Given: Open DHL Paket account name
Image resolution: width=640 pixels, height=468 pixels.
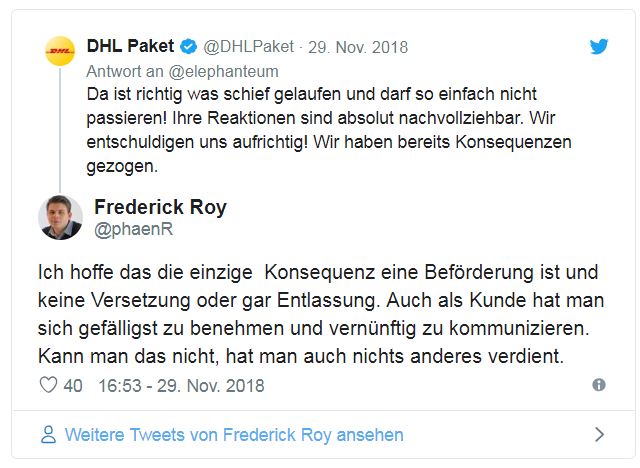Looking at the screenshot, I should point(130,46).
